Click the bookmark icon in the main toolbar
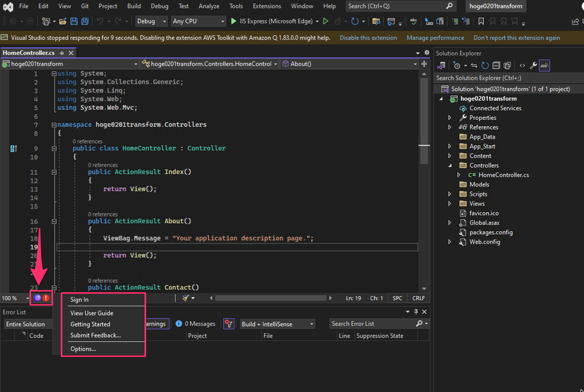This screenshot has width=584, height=392. tap(481, 22)
